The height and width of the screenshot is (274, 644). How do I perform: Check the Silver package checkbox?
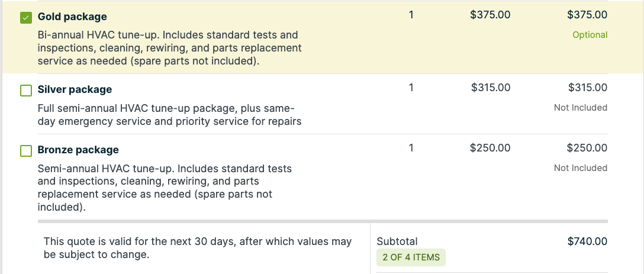pyautogui.click(x=26, y=91)
